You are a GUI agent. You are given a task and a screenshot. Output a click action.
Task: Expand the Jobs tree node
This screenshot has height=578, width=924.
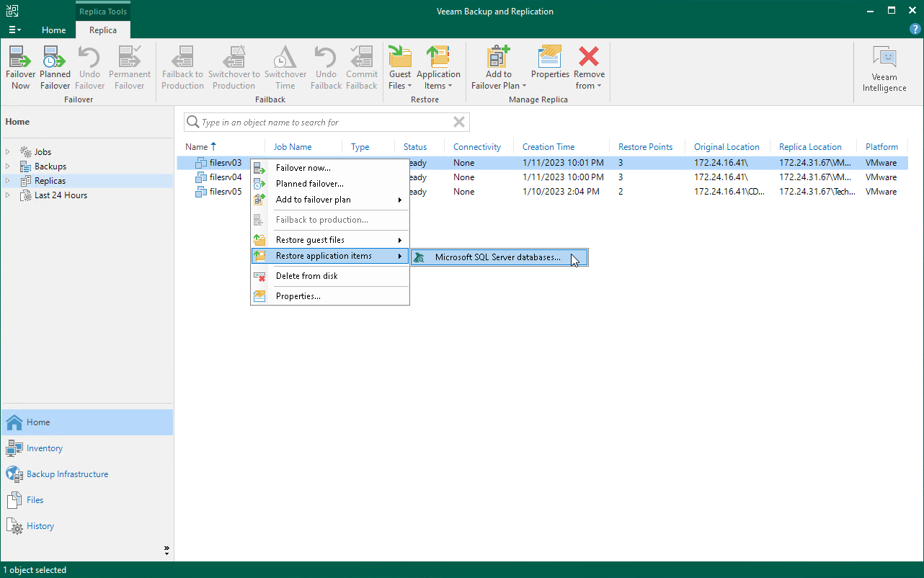tap(9, 151)
